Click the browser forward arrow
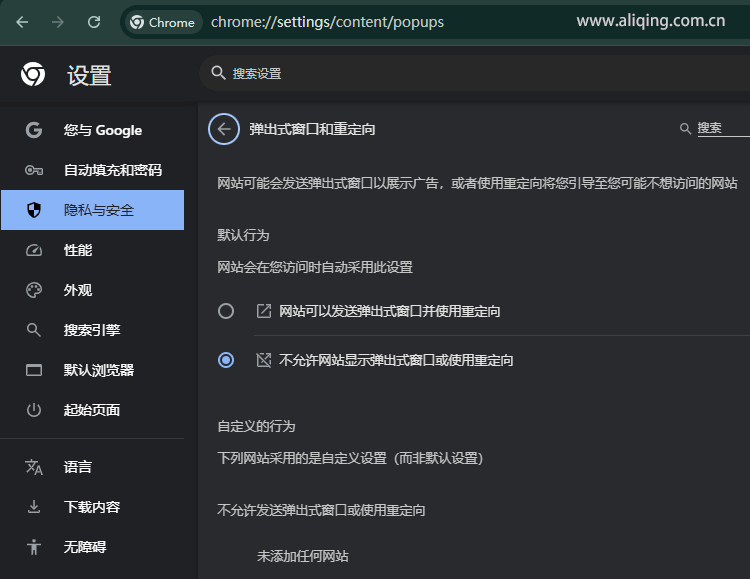 point(57,22)
